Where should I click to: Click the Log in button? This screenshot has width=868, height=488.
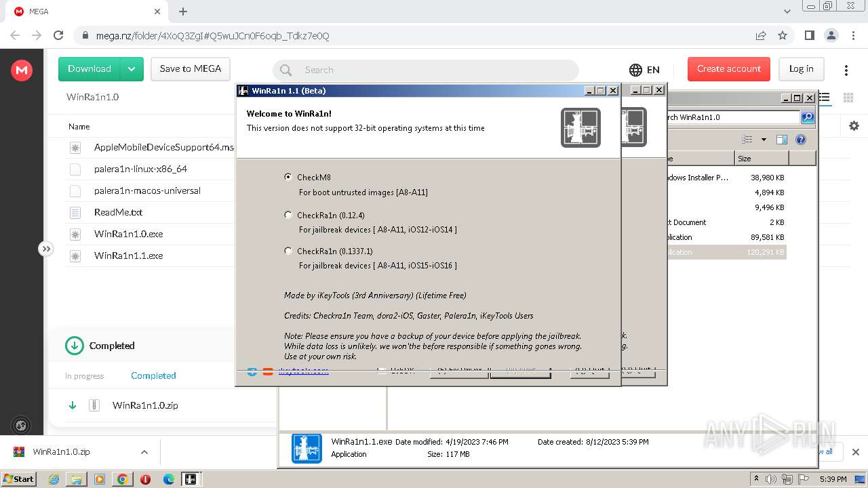click(801, 69)
